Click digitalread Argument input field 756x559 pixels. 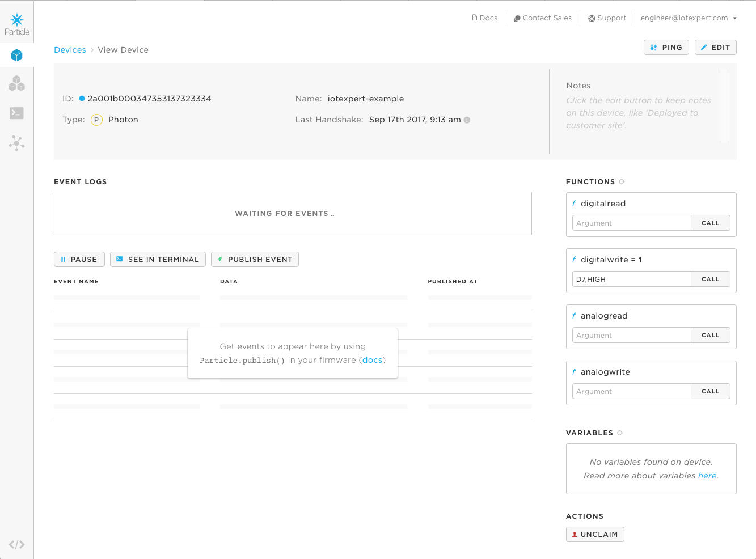pyautogui.click(x=632, y=223)
